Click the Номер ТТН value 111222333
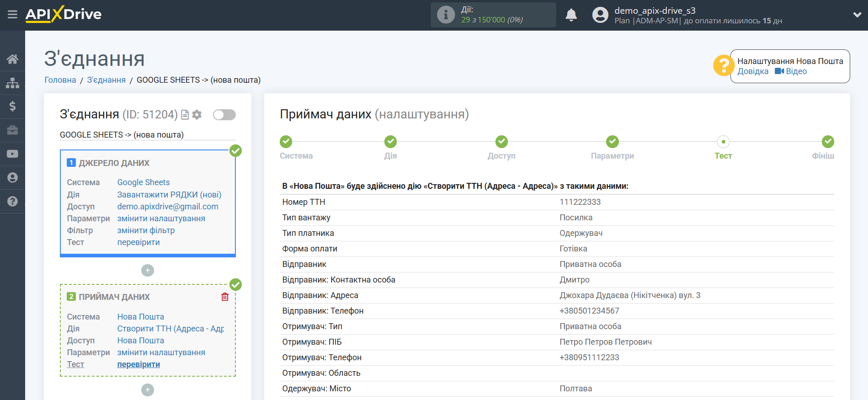 (580, 202)
